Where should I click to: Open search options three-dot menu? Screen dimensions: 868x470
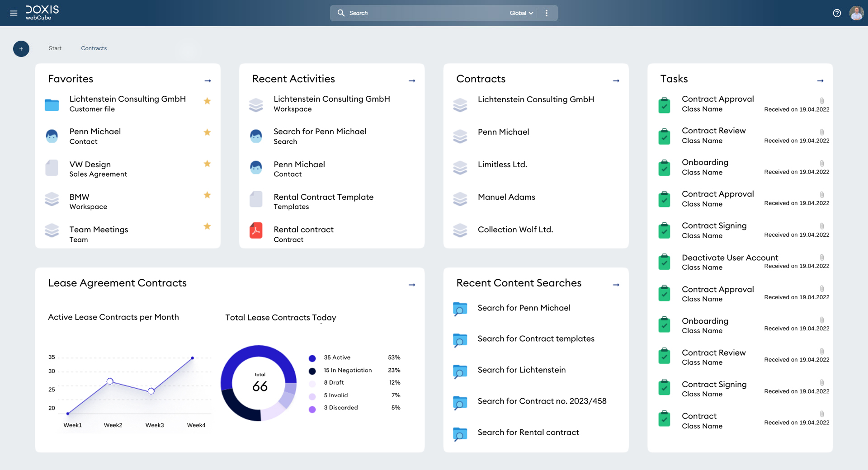(x=547, y=13)
